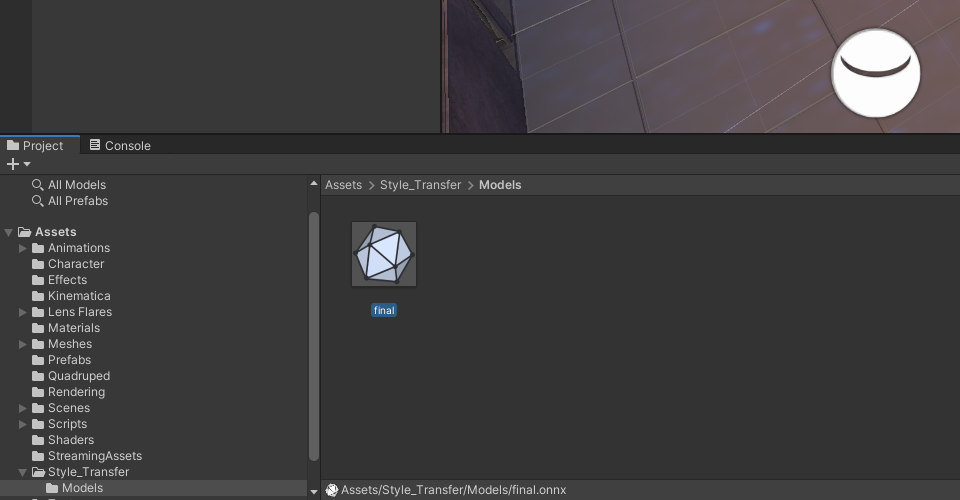Click Models in the breadcrumb path

(500, 185)
